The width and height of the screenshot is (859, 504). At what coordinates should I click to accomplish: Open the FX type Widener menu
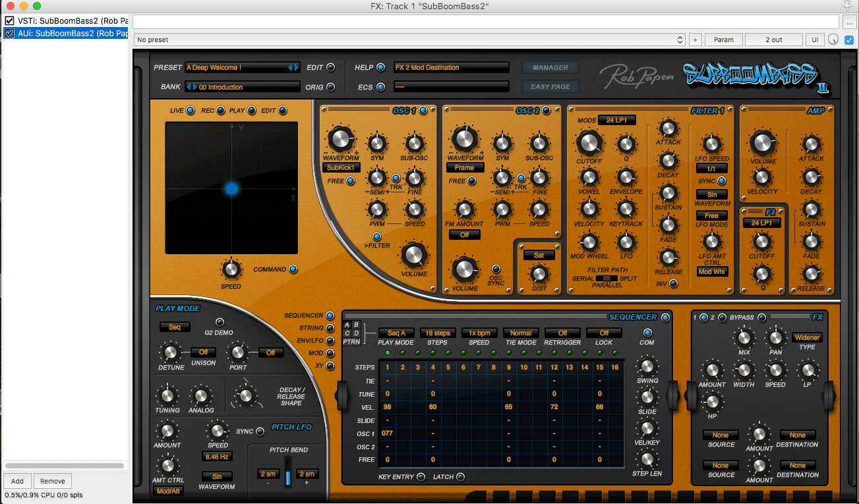tap(807, 337)
